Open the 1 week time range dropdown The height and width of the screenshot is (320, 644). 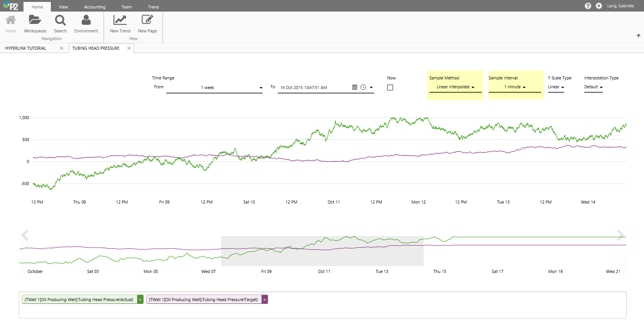214,88
